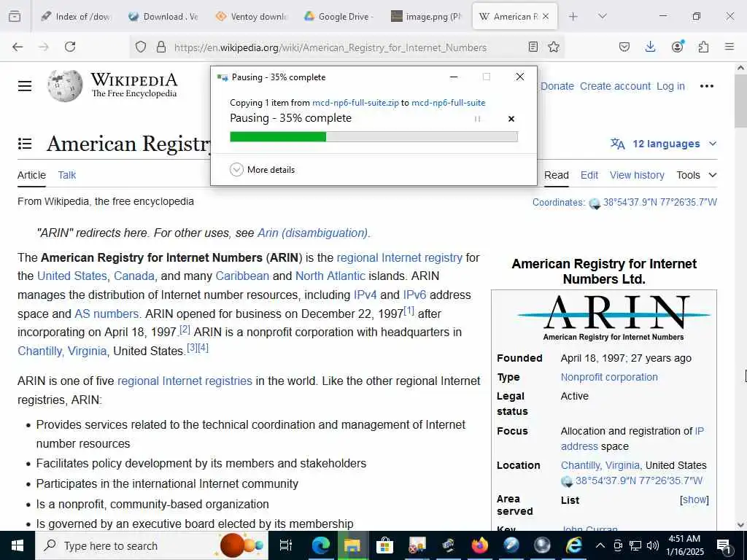Image resolution: width=747 pixels, height=560 pixels.
Task: Click the Windows Start button
Action: pos(18,545)
